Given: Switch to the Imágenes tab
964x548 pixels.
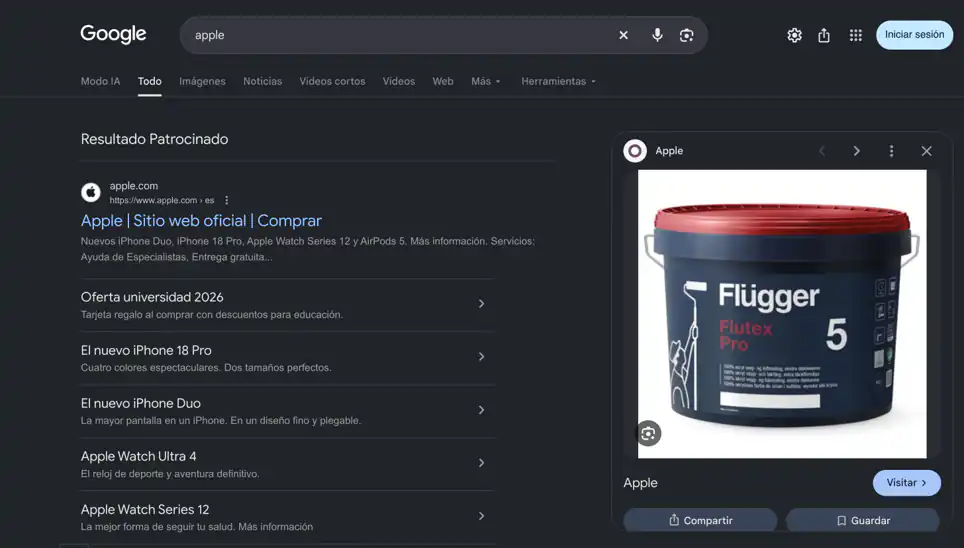Looking at the screenshot, I should coord(202,81).
